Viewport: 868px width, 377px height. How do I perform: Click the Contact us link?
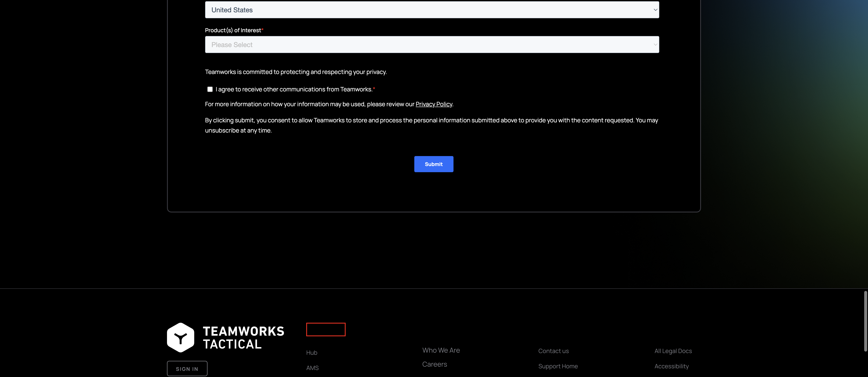(x=553, y=351)
